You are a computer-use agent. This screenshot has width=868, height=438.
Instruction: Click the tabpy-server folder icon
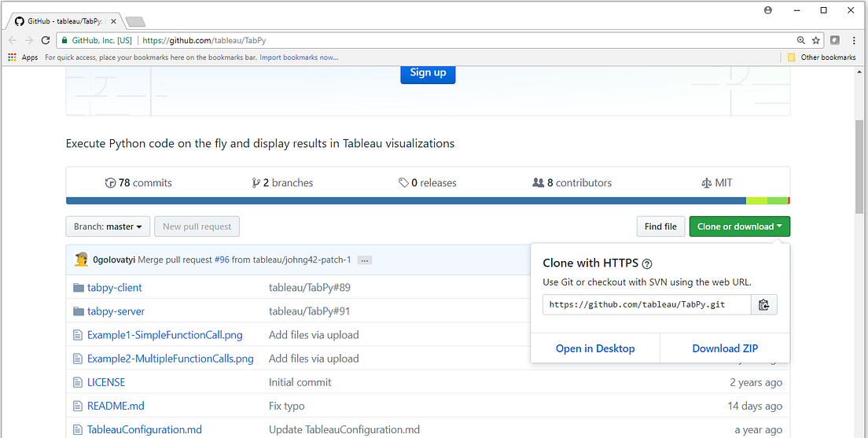pyautogui.click(x=78, y=311)
